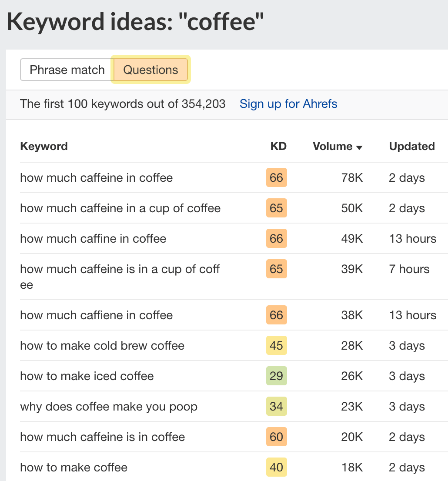Switch to the Phrase match tab
Image resolution: width=448 pixels, height=481 pixels.
(x=67, y=70)
